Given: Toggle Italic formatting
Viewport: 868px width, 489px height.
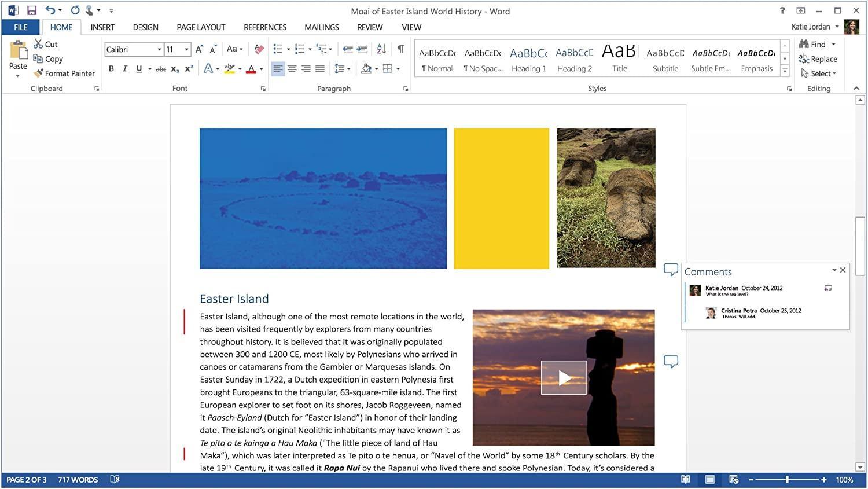Looking at the screenshot, I should [x=125, y=69].
